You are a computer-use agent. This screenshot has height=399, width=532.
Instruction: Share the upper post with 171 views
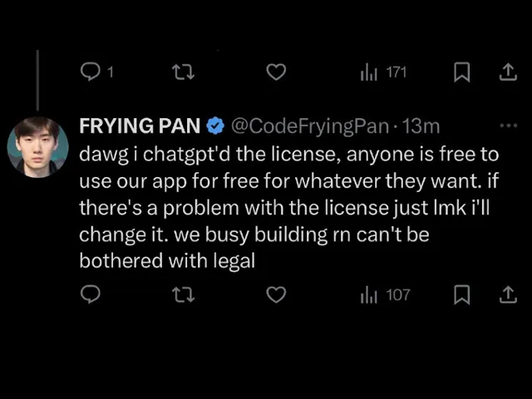click(x=507, y=72)
